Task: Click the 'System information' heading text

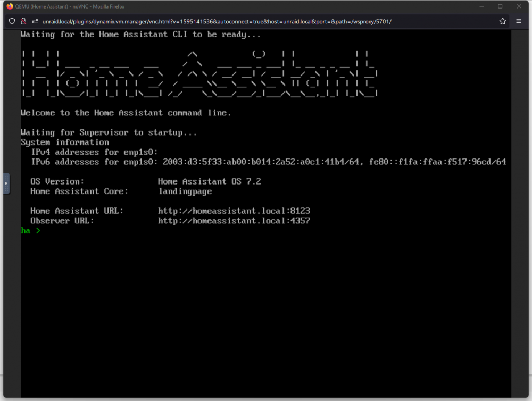Action: coord(65,143)
